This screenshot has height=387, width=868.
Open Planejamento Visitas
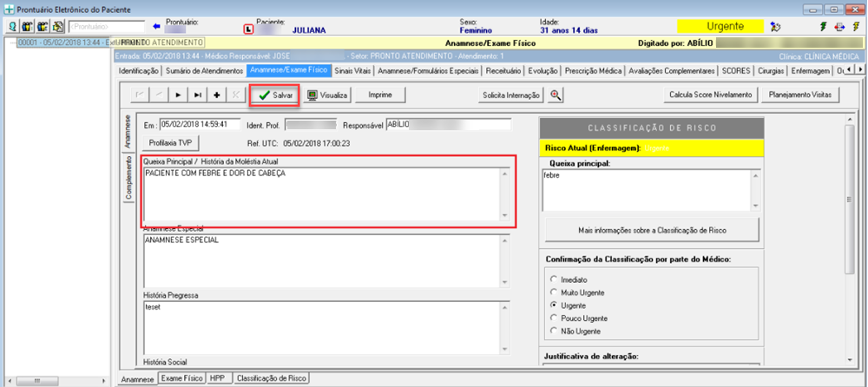coord(800,95)
